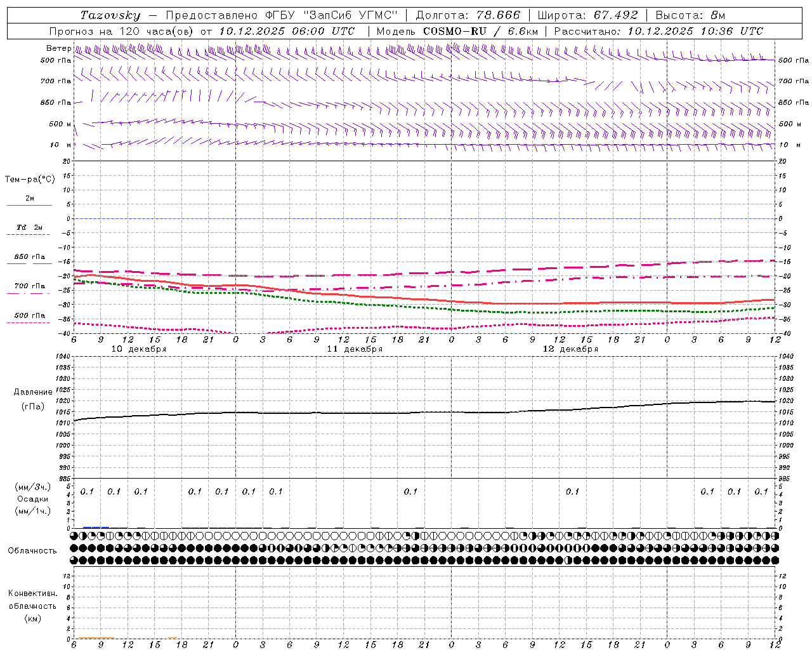Click the Давление pressure panel label
Screen dimensions: 812x650
click(33, 392)
